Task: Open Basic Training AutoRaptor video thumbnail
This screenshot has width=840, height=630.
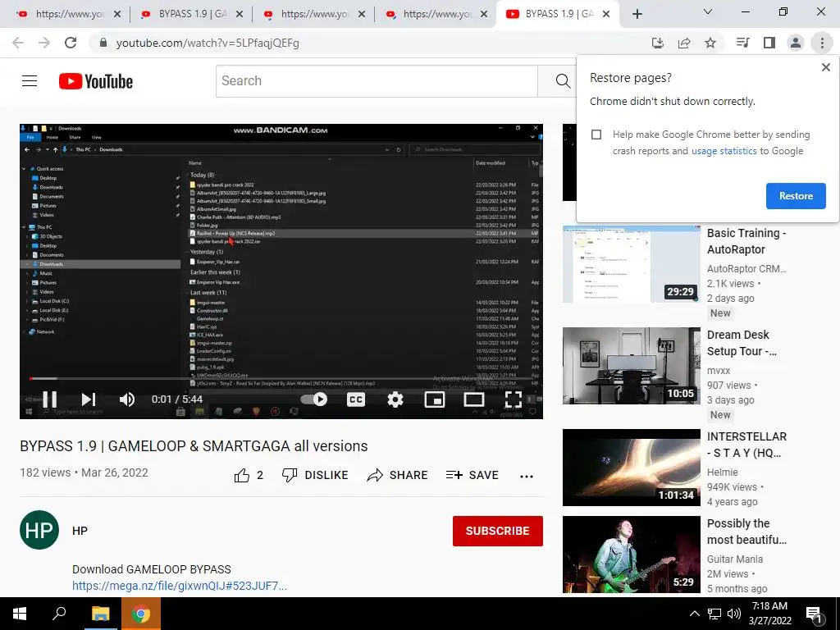Action: [631, 264]
